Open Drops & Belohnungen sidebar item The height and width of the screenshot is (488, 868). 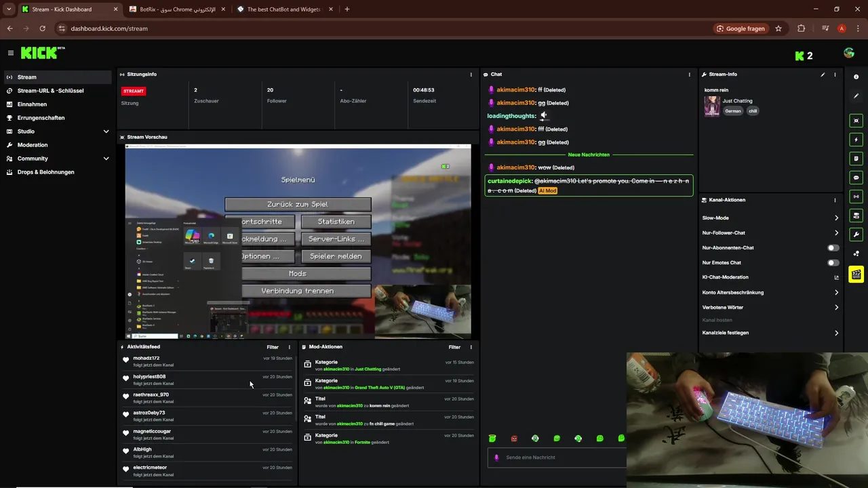click(58, 172)
